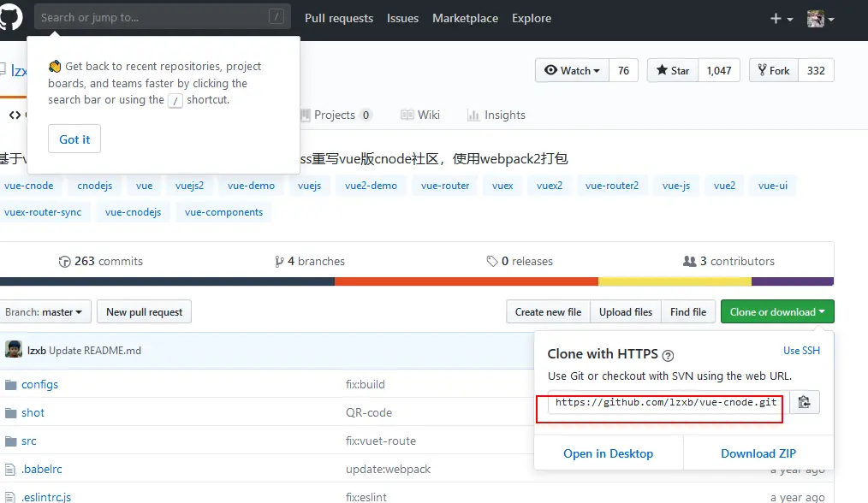Select the vuex topic tag
868x503 pixels.
tap(502, 186)
